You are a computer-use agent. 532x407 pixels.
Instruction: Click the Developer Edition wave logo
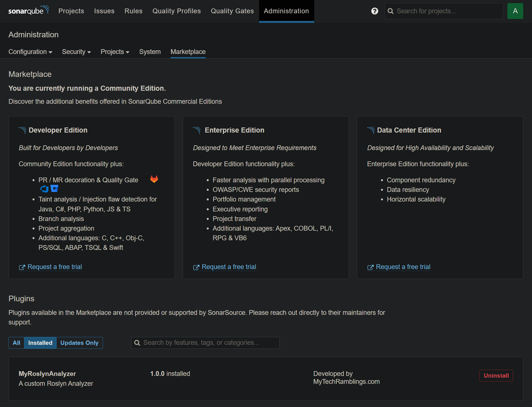click(x=23, y=130)
